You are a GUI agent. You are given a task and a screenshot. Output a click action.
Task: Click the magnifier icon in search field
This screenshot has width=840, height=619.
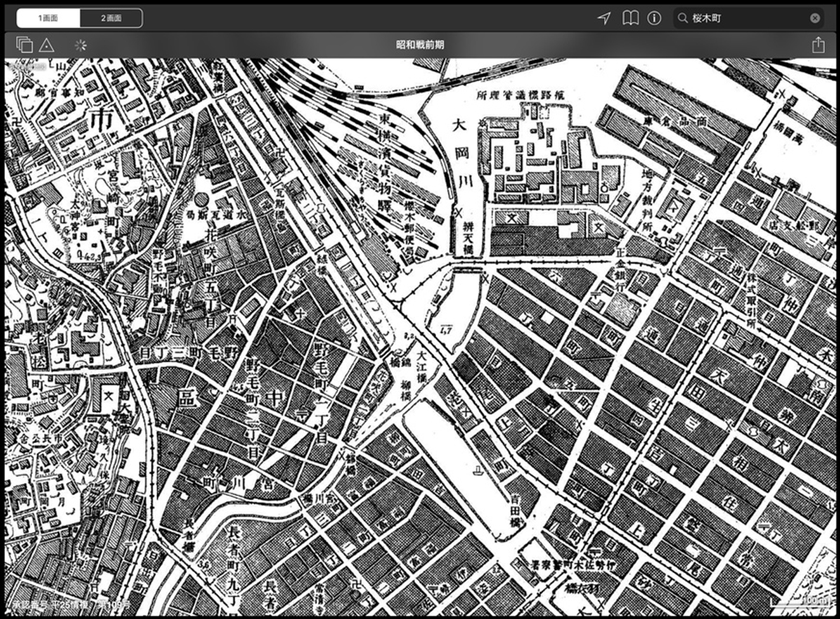pyautogui.click(x=683, y=18)
